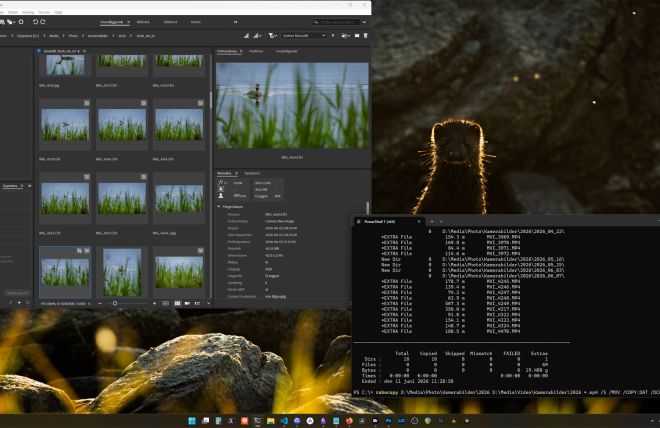Click the large preview image of the bird
Screen dimensions: 660x428
pyautogui.click(x=292, y=105)
